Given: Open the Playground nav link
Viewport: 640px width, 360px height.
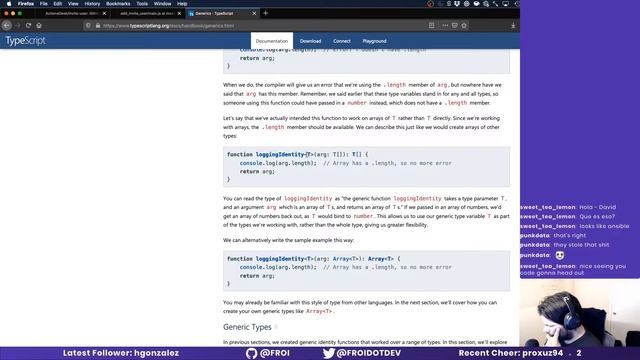Looking at the screenshot, I should click(374, 41).
